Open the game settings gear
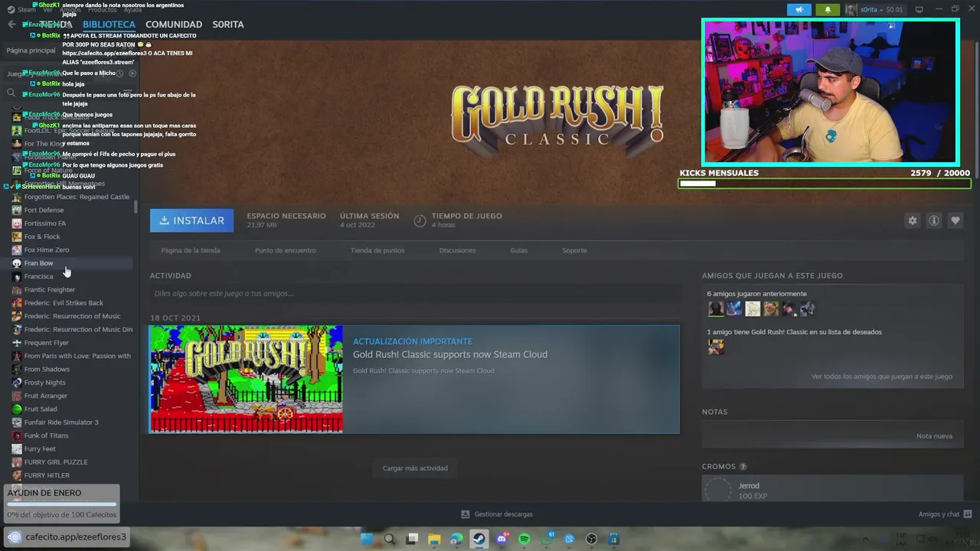The image size is (980, 551). coord(912,220)
